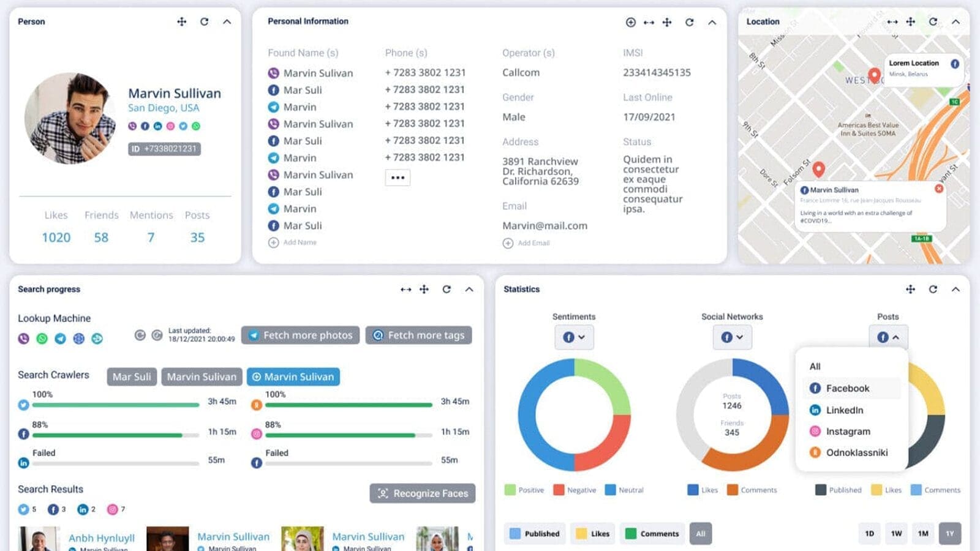Switch to the 1M time range
The image size is (980, 551).
tap(922, 533)
